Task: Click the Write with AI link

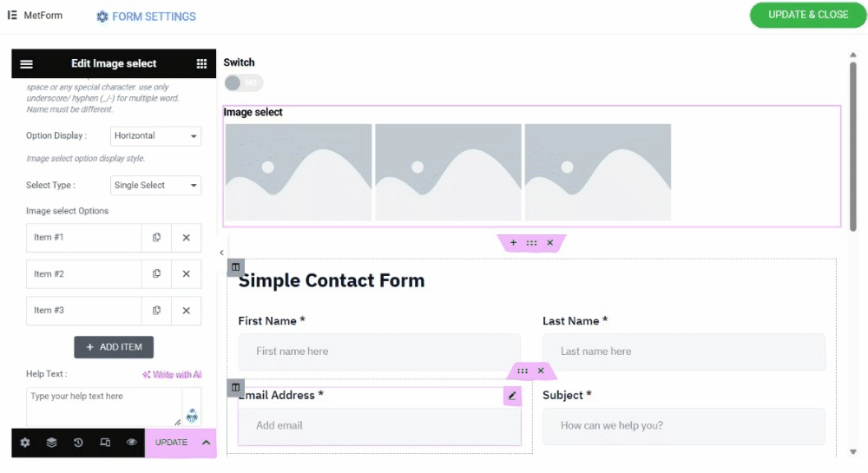Action: (172, 375)
